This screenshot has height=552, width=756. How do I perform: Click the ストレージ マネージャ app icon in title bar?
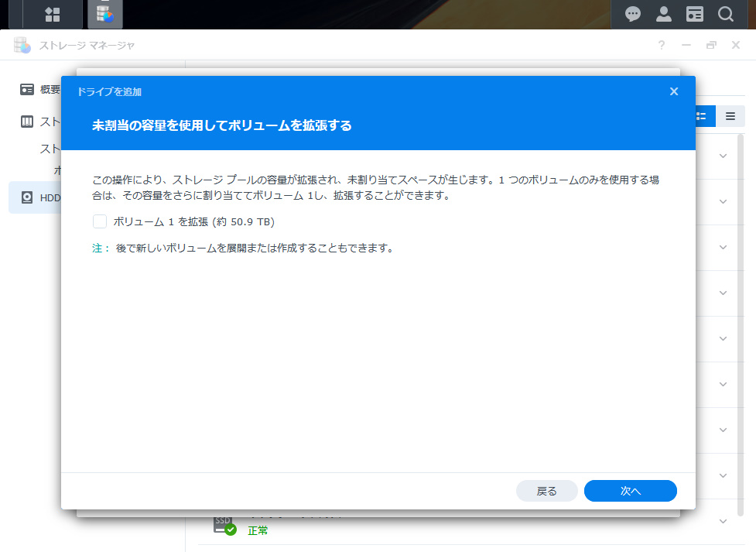22,45
